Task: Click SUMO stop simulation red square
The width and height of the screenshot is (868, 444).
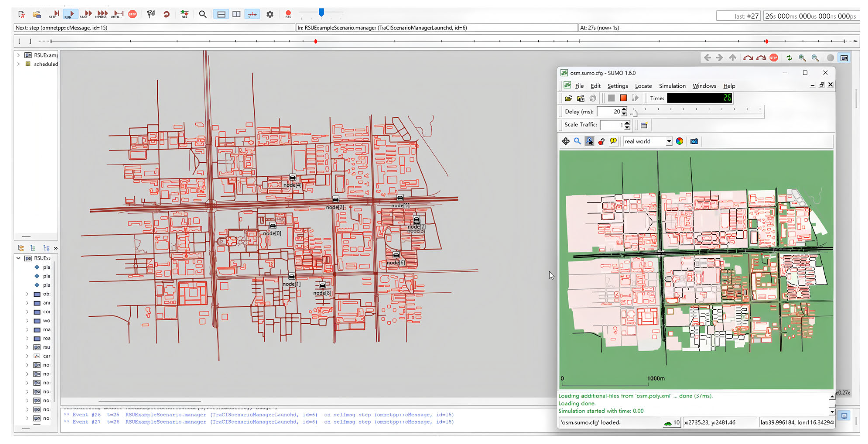Action: click(623, 98)
